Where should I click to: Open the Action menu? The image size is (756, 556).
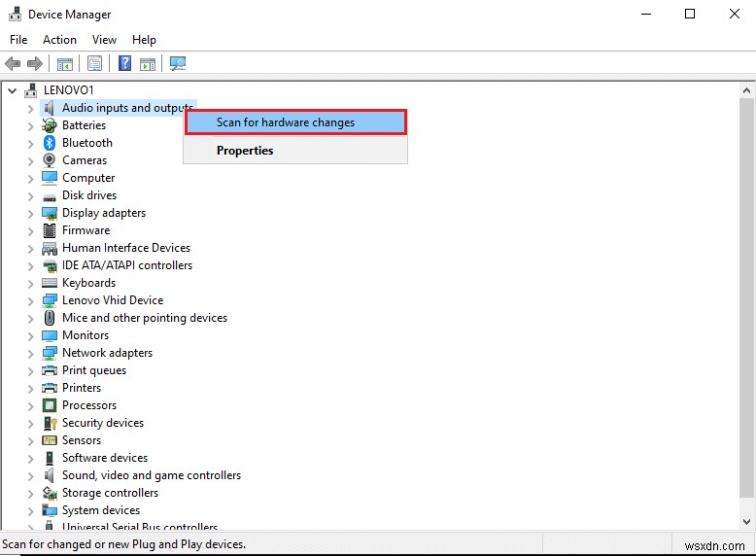pos(59,40)
